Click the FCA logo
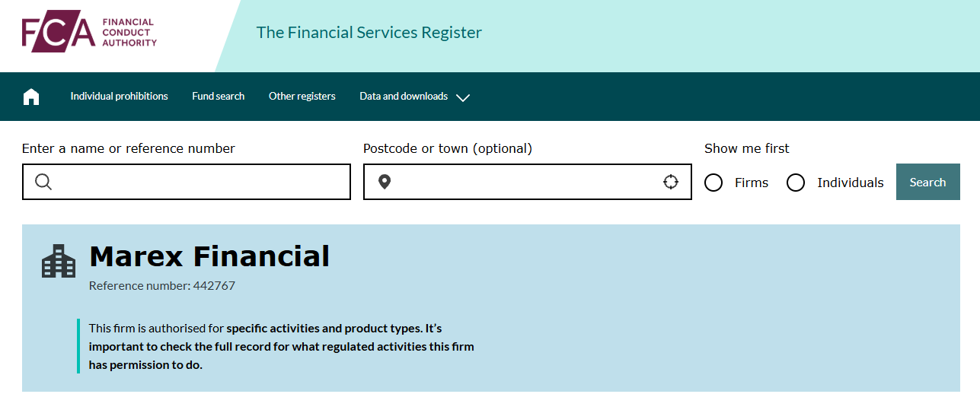The height and width of the screenshot is (394, 980). [x=59, y=33]
